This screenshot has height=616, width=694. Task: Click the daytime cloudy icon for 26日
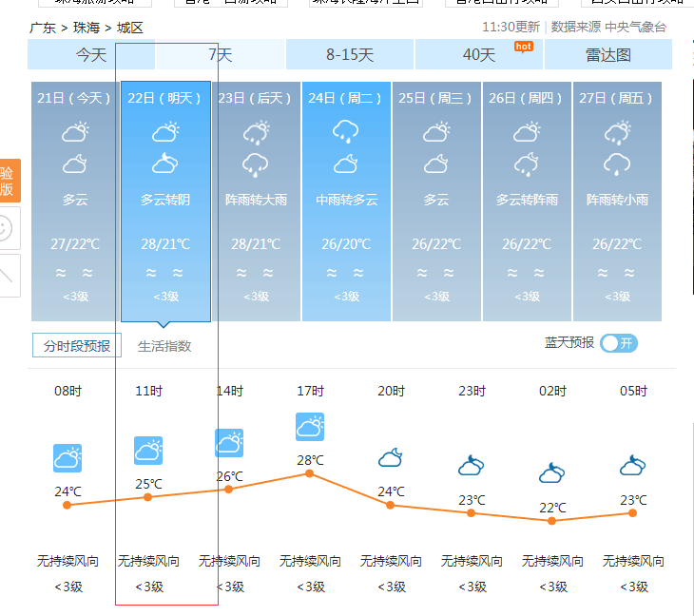(527, 131)
